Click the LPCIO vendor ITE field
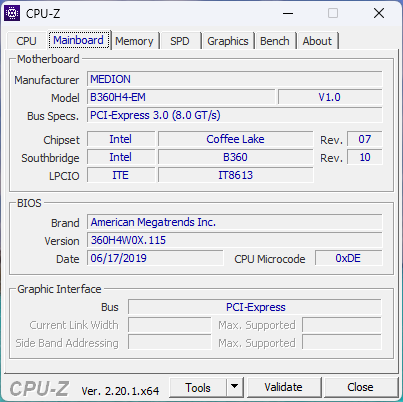The image size is (403, 402). pos(121,175)
